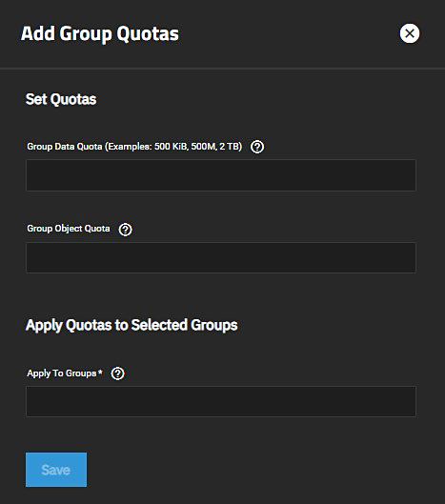Click the 'Apply To Groups *' label text
This screenshot has height=504, width=445.
pyautogui.click(x=65, y=373)
